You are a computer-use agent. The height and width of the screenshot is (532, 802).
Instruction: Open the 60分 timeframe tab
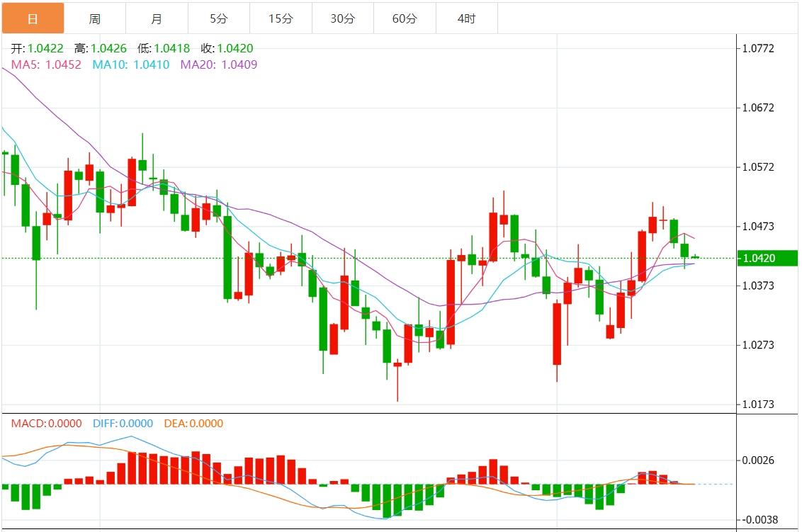405,19
